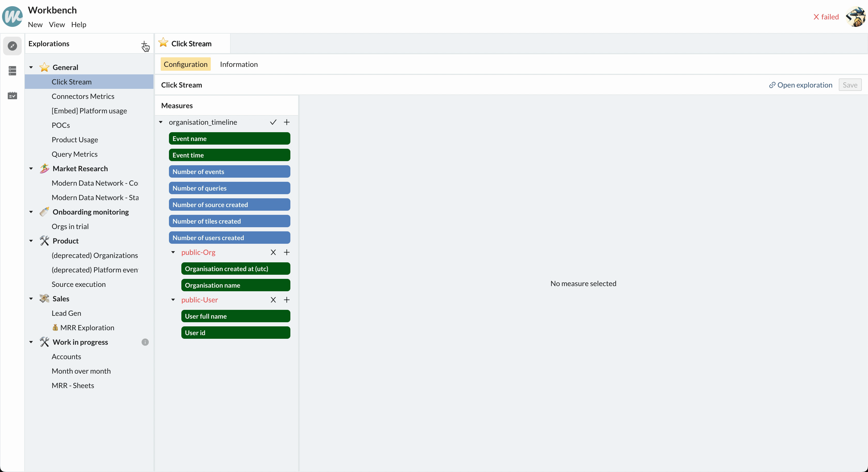Screen dimensions: 868x472
Task: Click the compass Explorations sidebar icon
Action: [12, 46]
